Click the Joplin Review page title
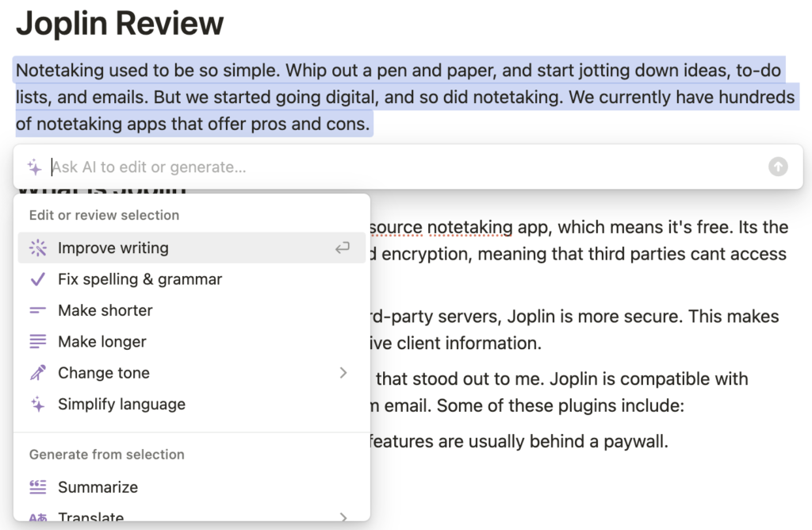 point(120,24)
